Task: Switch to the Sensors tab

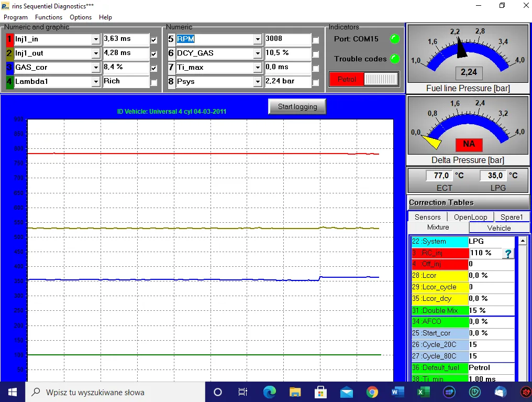Action: coord(427,217)
